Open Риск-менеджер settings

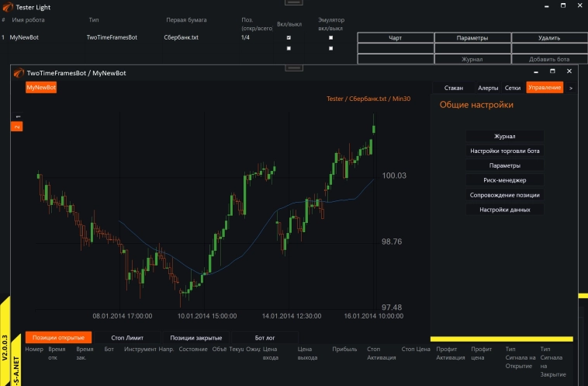click(504, 180)
